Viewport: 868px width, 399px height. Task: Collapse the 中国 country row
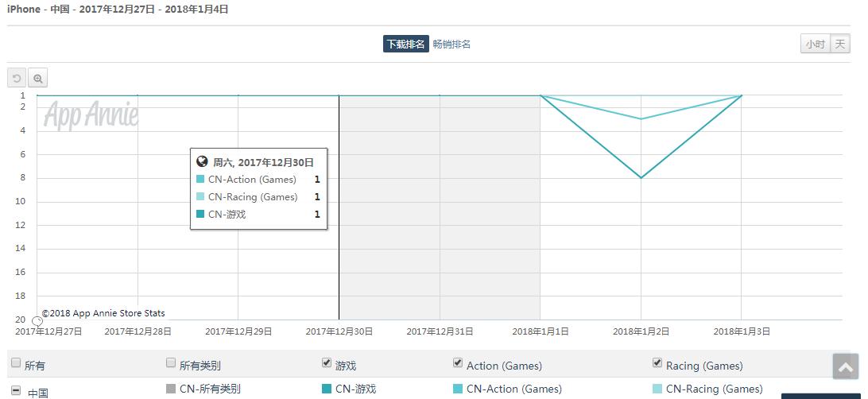[x=16, y=391]
